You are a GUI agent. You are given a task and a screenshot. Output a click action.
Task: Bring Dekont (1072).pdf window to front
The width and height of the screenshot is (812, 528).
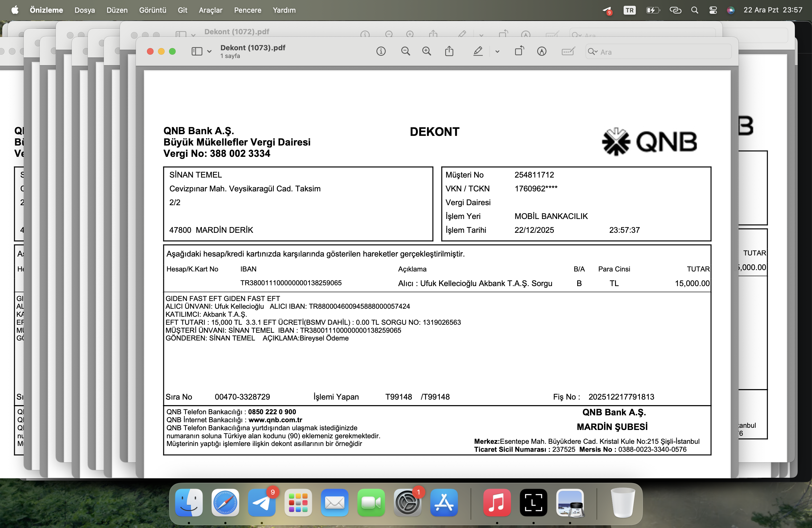tap(237, 31)
